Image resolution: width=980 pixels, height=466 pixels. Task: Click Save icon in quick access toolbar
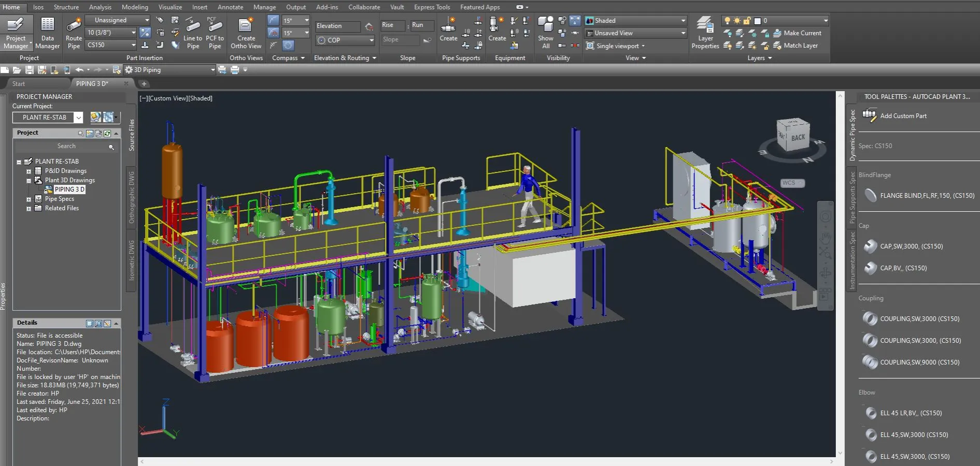coord(30,70)
